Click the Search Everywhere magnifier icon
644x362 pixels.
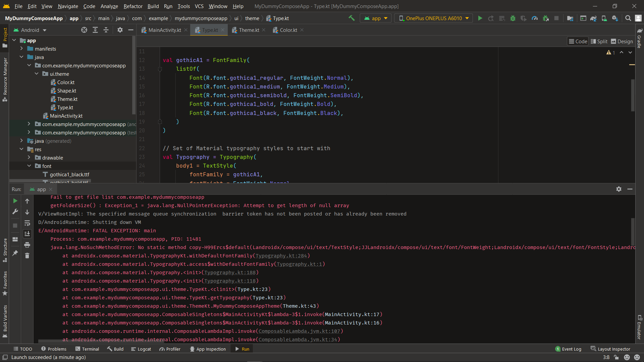pyautogui.click(x=628, y=18)
